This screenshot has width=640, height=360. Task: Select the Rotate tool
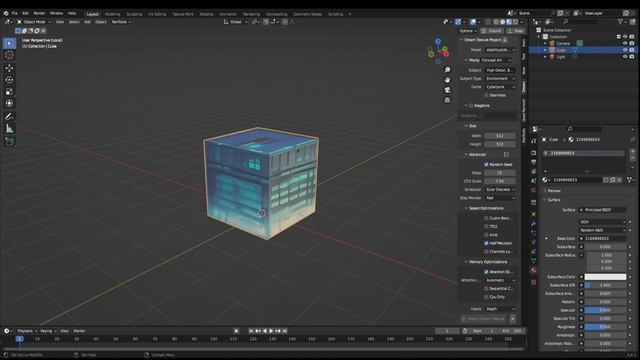click(x=9, y=80)
